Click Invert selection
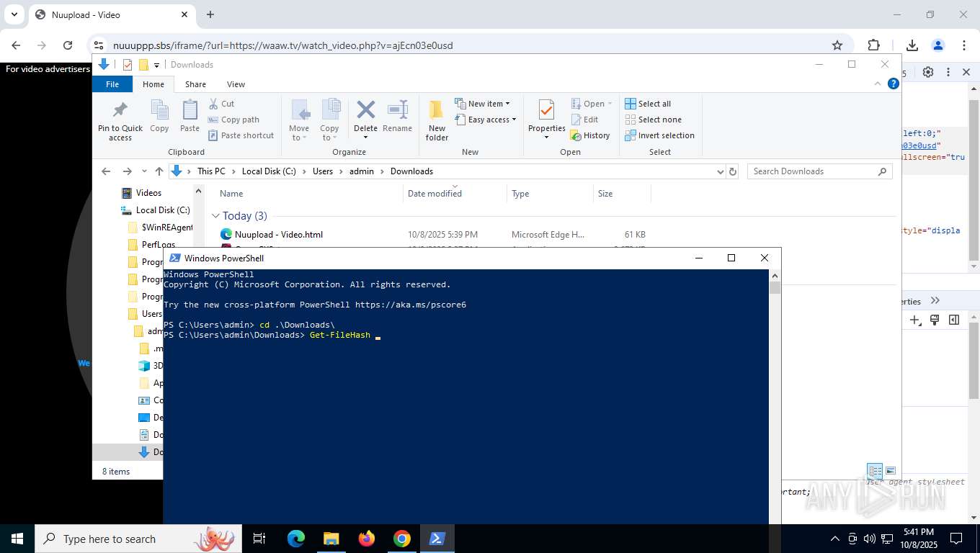The width and height of the screenshot is (980, 553). (x=659, y=135)
